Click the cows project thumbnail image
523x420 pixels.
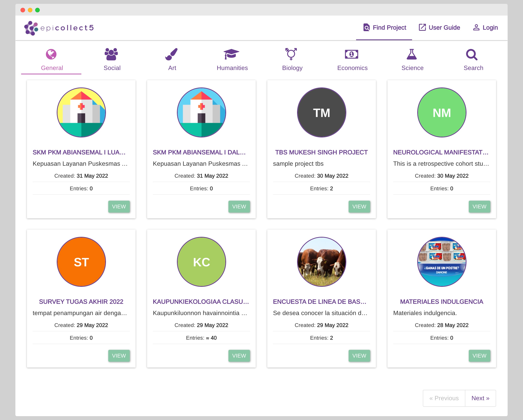pos(321,262)
